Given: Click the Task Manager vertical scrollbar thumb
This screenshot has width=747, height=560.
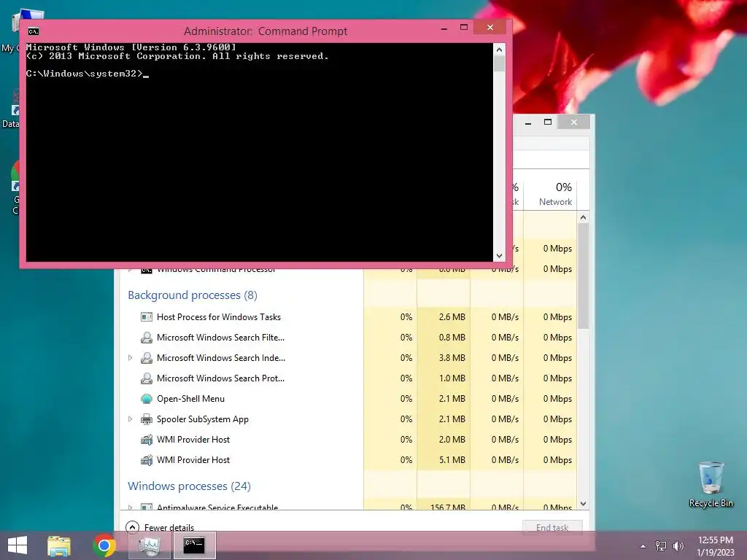Looking at the screenshot, I should (x=583, y=276).
